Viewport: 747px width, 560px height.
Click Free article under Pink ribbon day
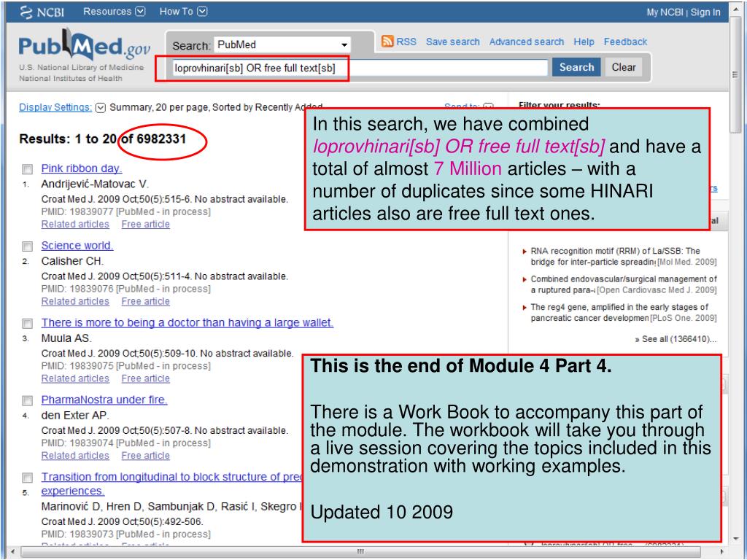click(146, 225)
